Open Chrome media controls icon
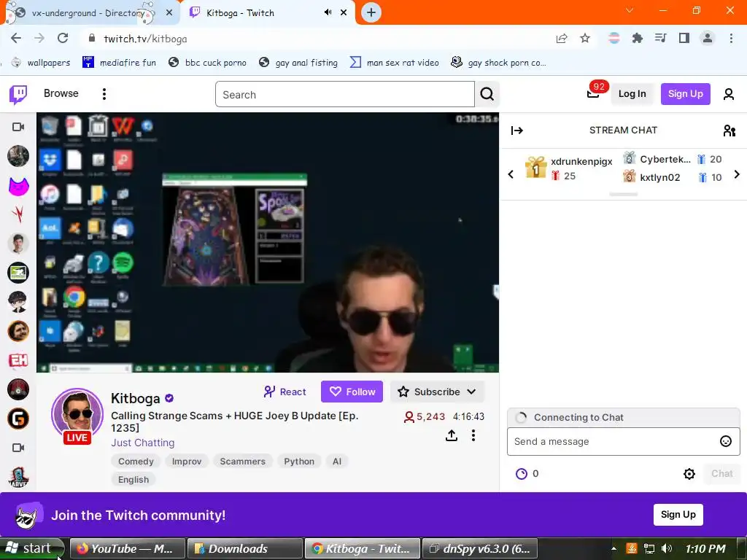This screenshot has height=560, width=747. pos(660,38)
